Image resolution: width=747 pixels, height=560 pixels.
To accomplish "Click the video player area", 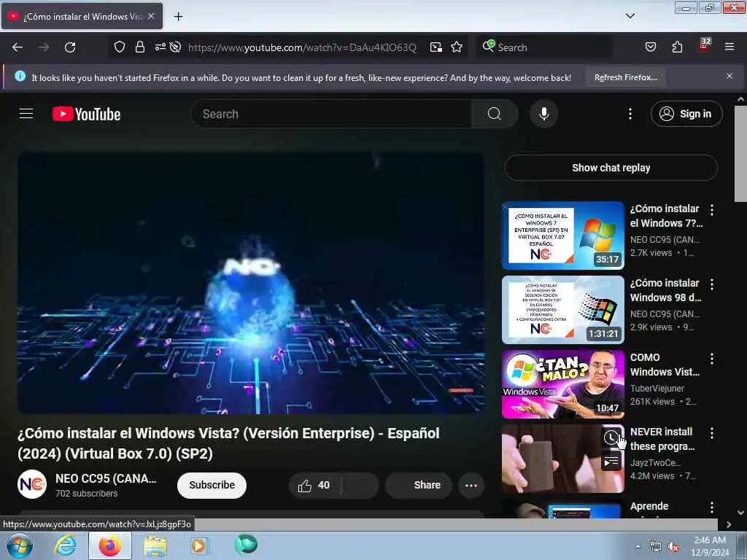I will click(251, 283).
